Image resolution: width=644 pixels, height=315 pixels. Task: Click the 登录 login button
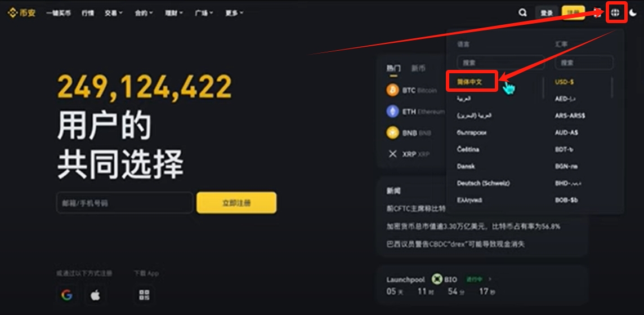pyautogui.click(x=547, y=13)
